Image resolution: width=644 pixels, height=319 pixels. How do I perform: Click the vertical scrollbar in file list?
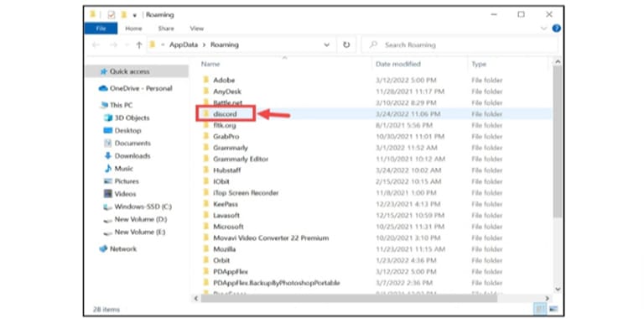[x=558, y=142]
